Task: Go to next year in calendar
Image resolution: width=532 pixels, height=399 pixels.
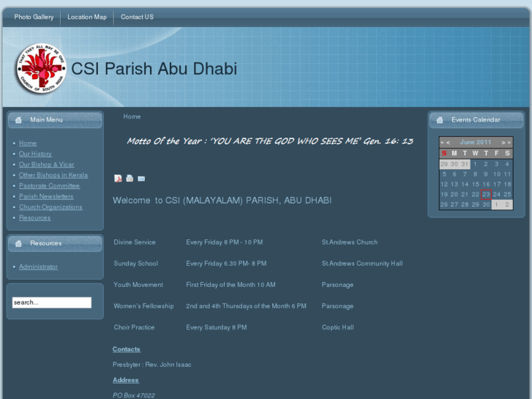Action: coord(509,142)
